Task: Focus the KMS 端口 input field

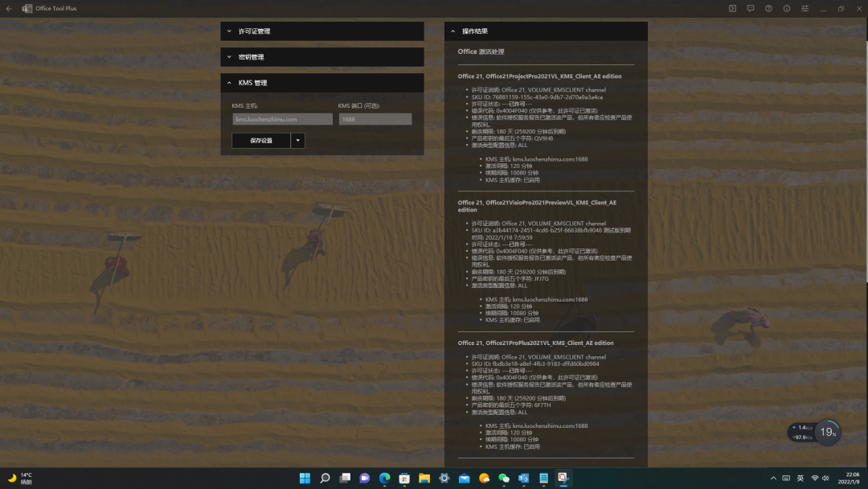Action: tap(375, 119)
